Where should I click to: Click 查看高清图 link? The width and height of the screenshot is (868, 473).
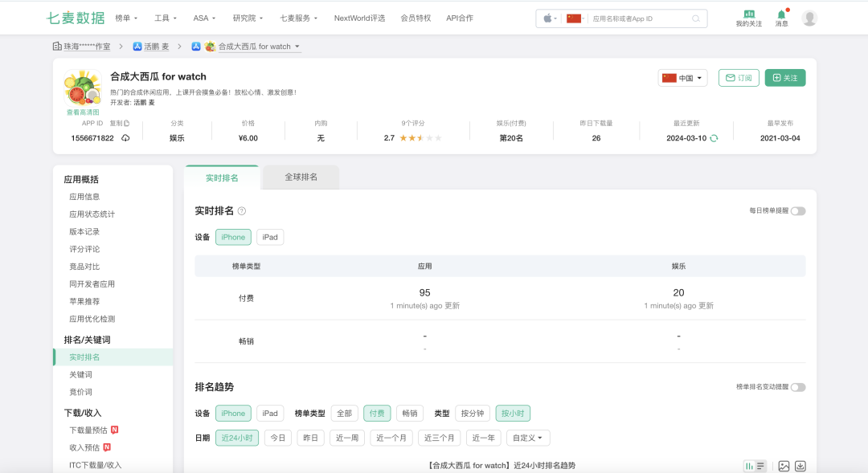[x=83, y=112]
